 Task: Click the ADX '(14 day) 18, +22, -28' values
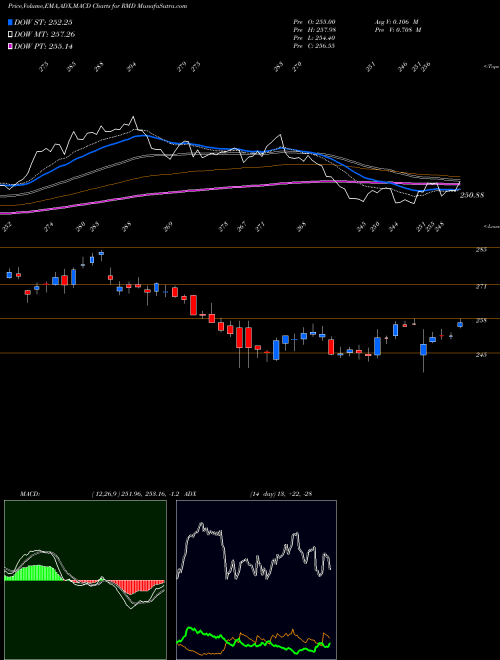pyautogui.click(x=281, y=494)
